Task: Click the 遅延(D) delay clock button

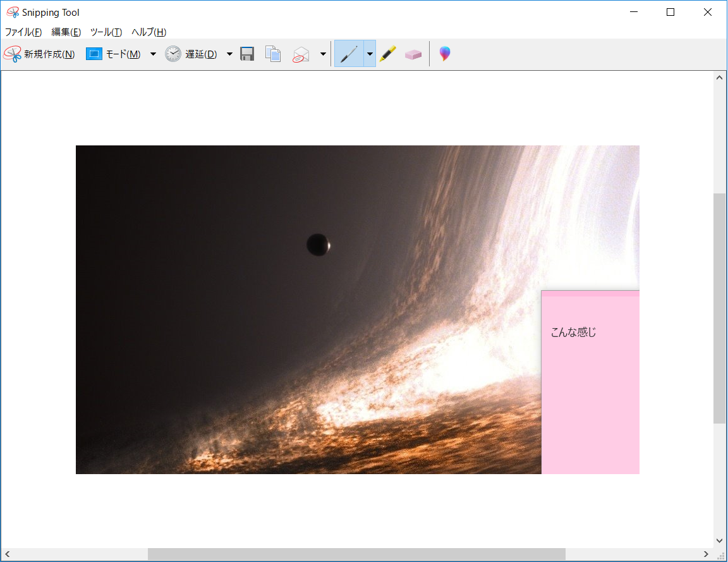Action: [191, 54]
